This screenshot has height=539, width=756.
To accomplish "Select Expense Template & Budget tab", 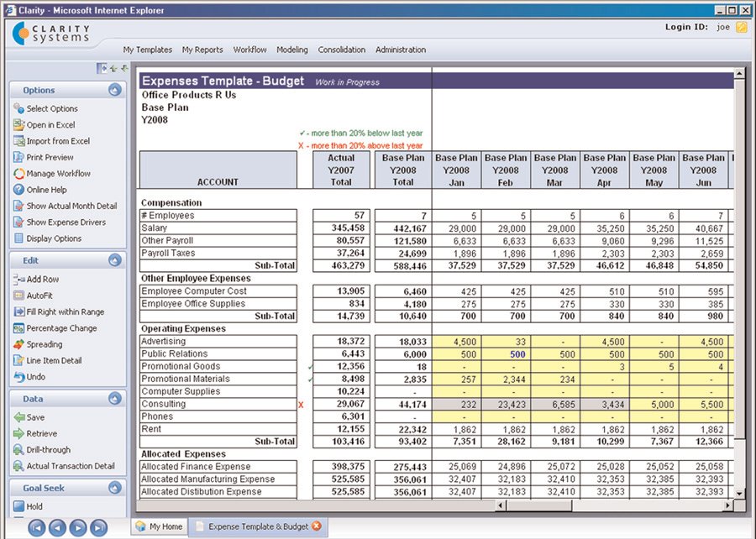I will [258, 526].
